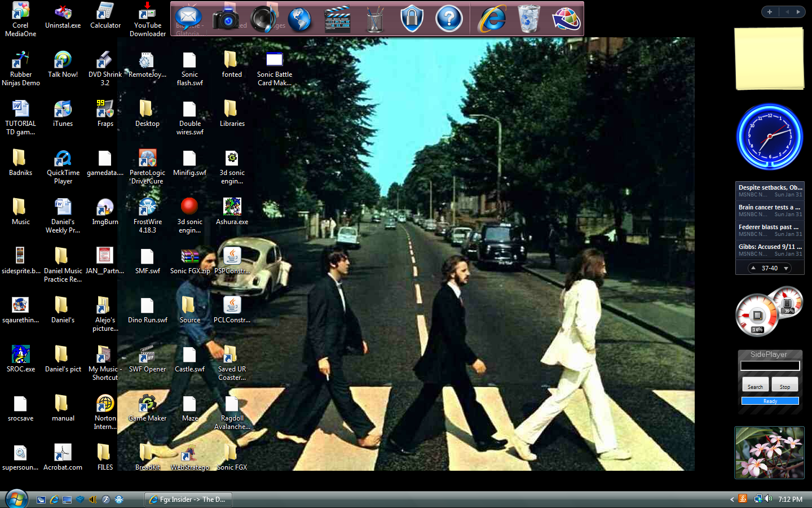Launch Game Maker from the desktop

coord(147,404)
